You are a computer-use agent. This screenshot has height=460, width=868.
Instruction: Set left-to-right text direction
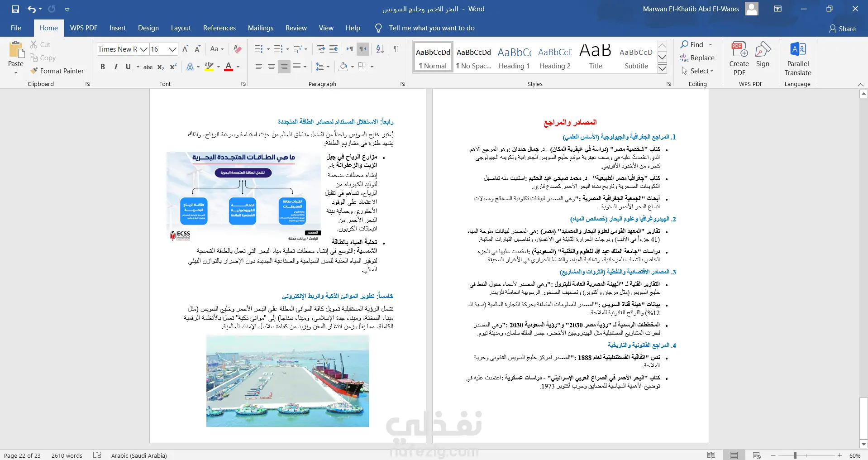point(350,49)
